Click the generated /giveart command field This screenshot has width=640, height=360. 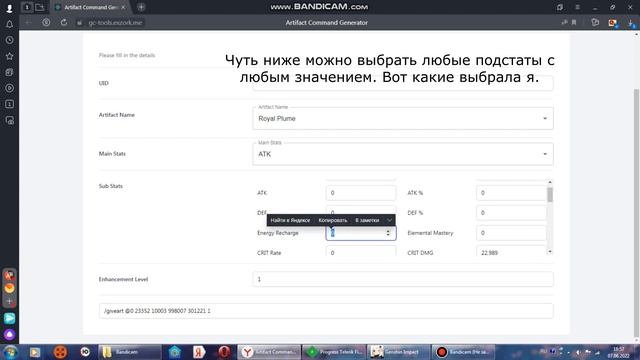tap(326, 311)
